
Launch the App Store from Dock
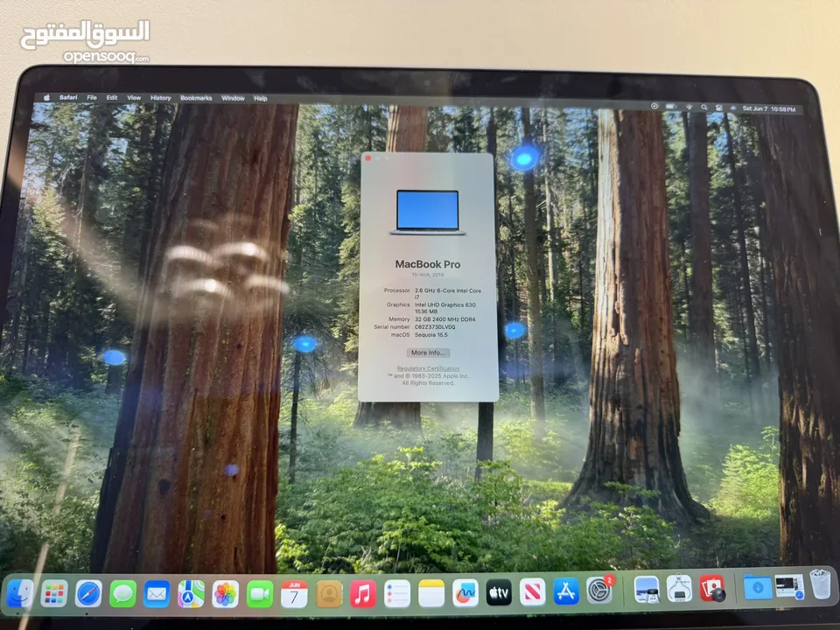click(566, 591)
